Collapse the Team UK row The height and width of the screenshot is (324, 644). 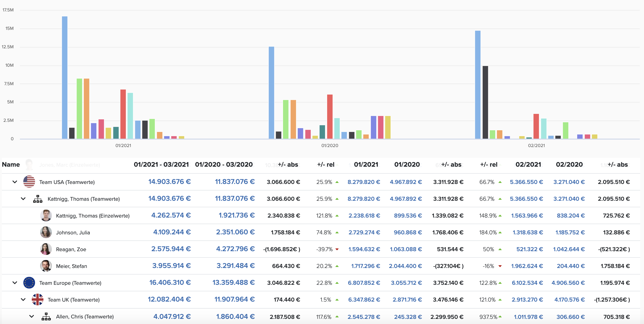(23, 299)
